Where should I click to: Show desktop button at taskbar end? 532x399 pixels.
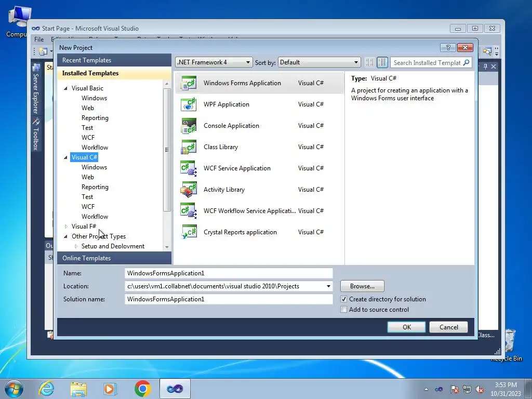528,389
